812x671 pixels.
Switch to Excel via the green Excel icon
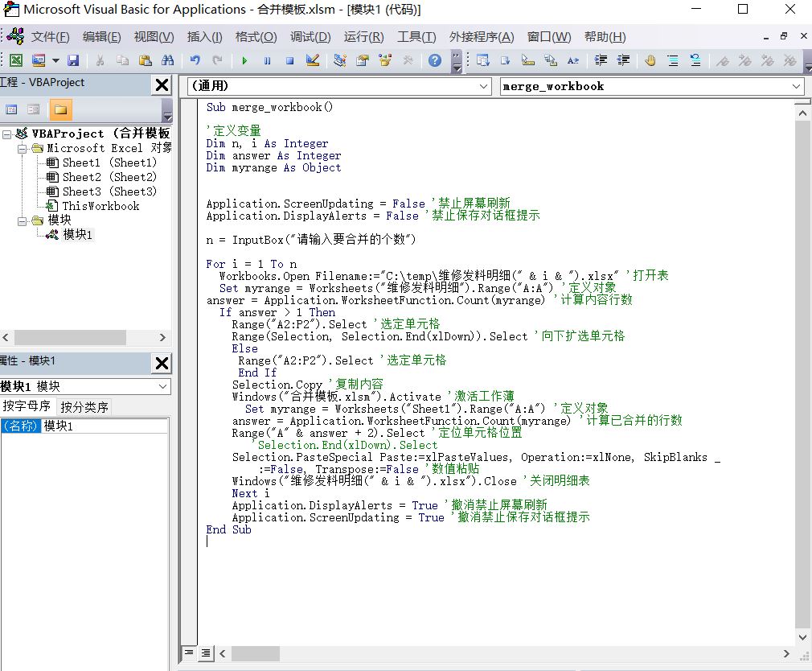click(15, 60)
